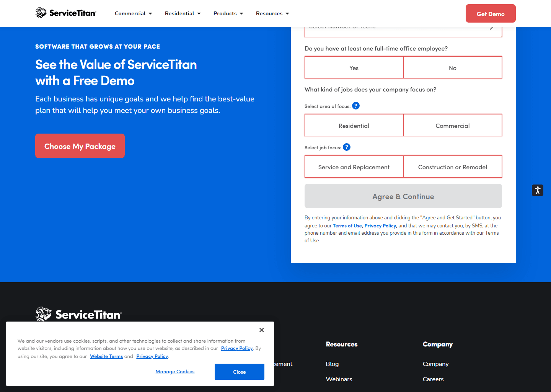Click 'Software that grows at your pace' tagline
The width and height of the screenshot is (551, 392).
tap(98, 46)
